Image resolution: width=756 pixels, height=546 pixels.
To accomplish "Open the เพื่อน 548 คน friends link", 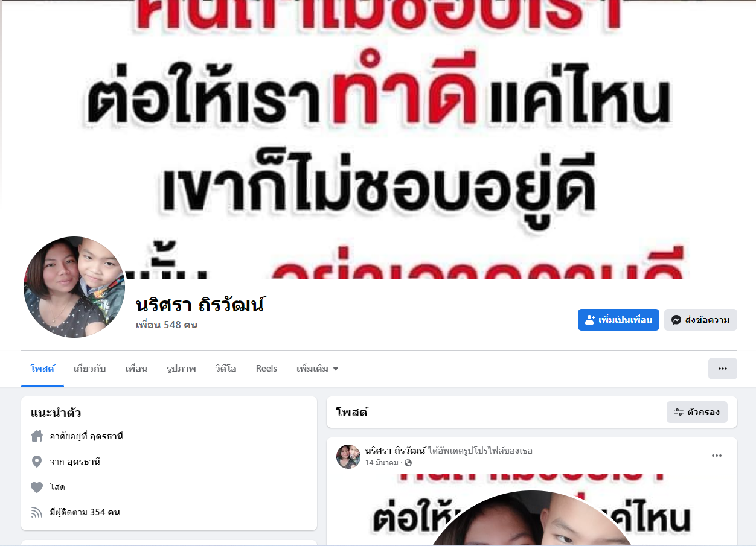I will point(167,325).
